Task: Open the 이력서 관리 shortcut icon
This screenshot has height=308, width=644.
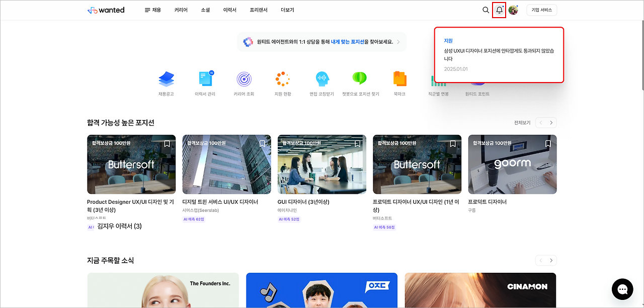Action: tap(205, 79)
